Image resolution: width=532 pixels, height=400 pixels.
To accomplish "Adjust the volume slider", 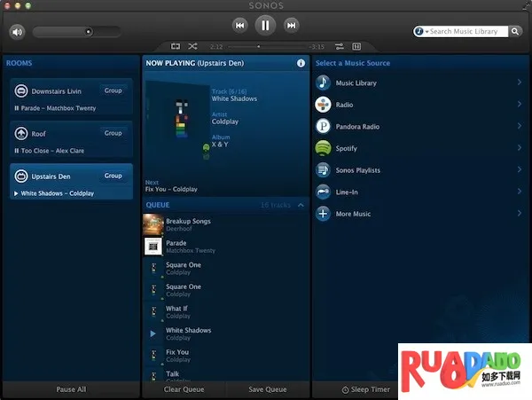I will [76, 32].
